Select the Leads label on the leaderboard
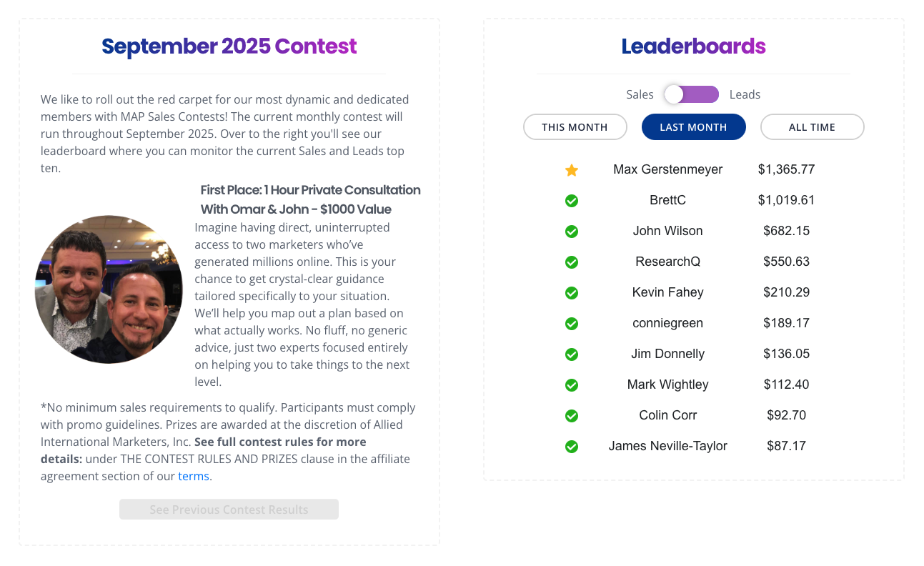924x566 pixels. pos(745,94)
